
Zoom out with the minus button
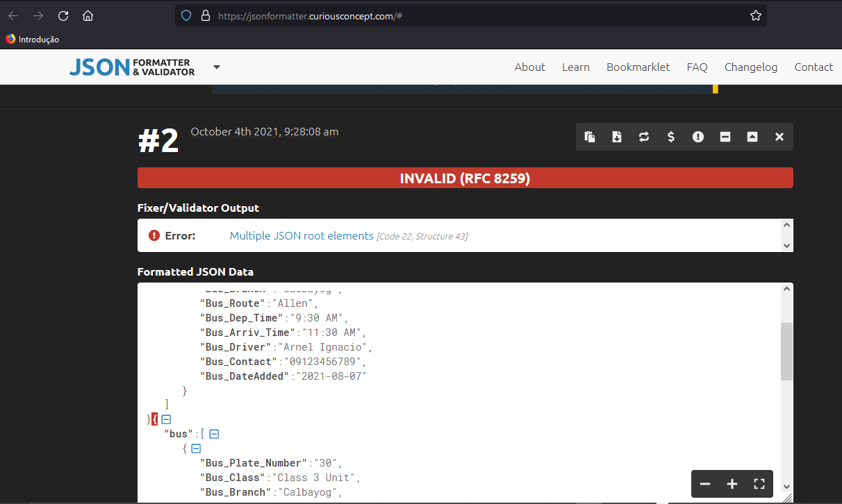705,484
